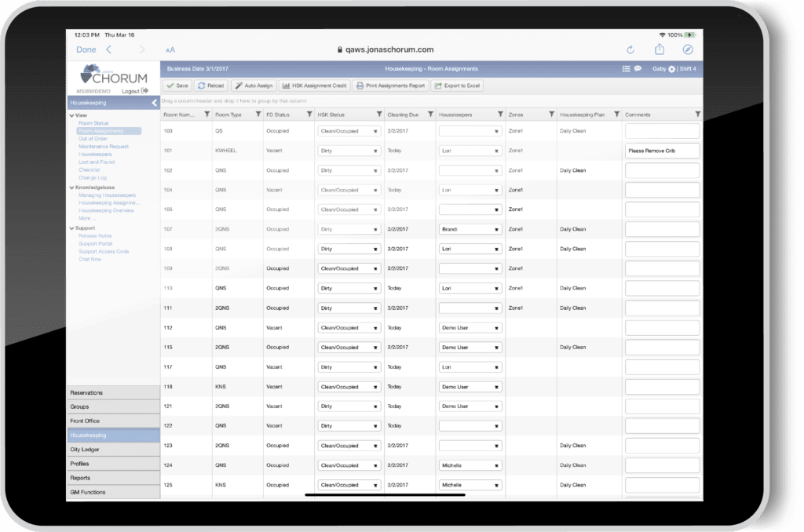Click the Auto Assign button
The height and width of the screenshot is (532, 804).
click(x=253, y=85)
